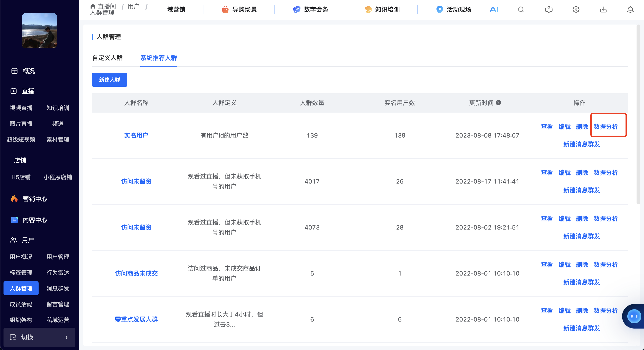This screenshot has width=644, height=350.
Task: Select 消息群发 in the sidebar menu
Action: (58, 288)
